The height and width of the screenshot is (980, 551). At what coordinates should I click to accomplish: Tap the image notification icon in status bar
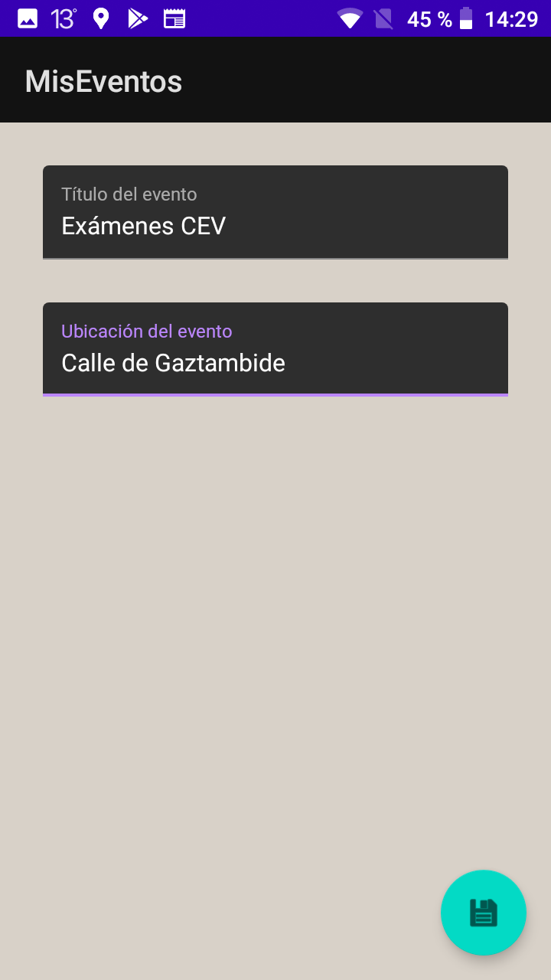[x=28, y=18]
